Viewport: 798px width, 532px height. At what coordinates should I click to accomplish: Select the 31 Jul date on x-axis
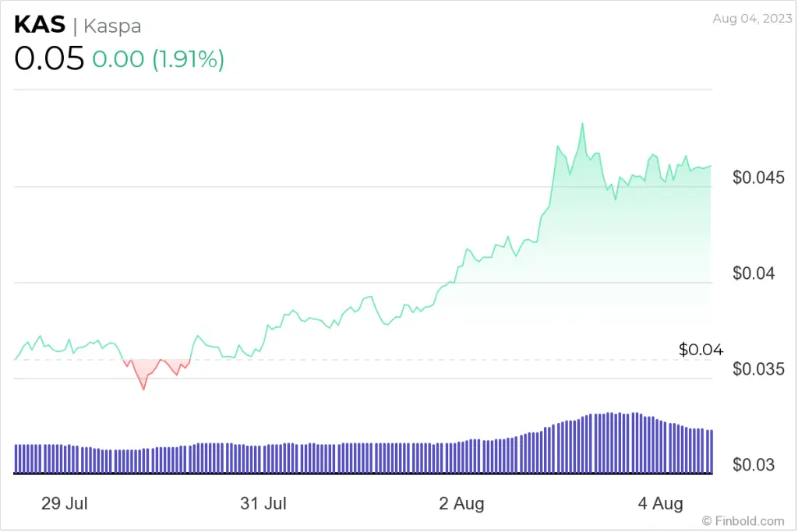(263, 504)
